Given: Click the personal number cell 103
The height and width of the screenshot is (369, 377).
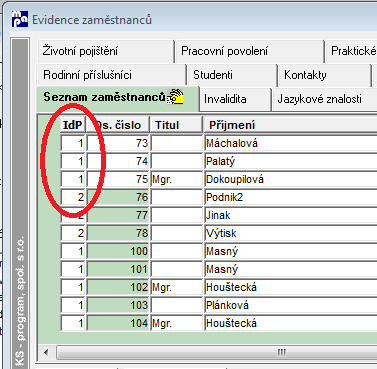Looking at the screenshot, I should click(118, 305).
